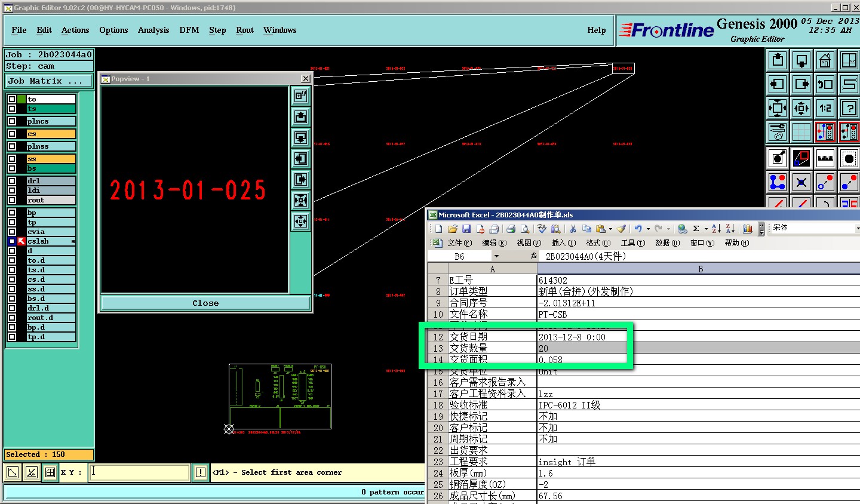
Task: Click the ts layer green name swatch
Action: point(51,109)
